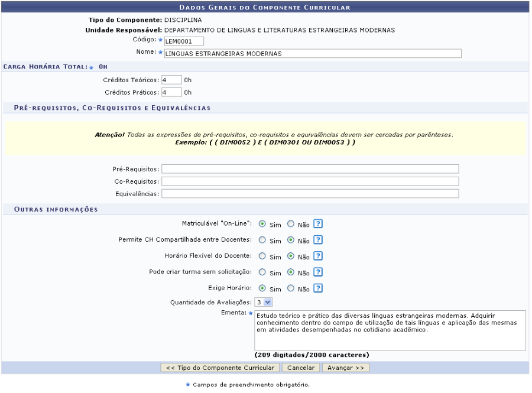
Task: Select Não for Matriculável On-Line
Action: coord(290,224)
